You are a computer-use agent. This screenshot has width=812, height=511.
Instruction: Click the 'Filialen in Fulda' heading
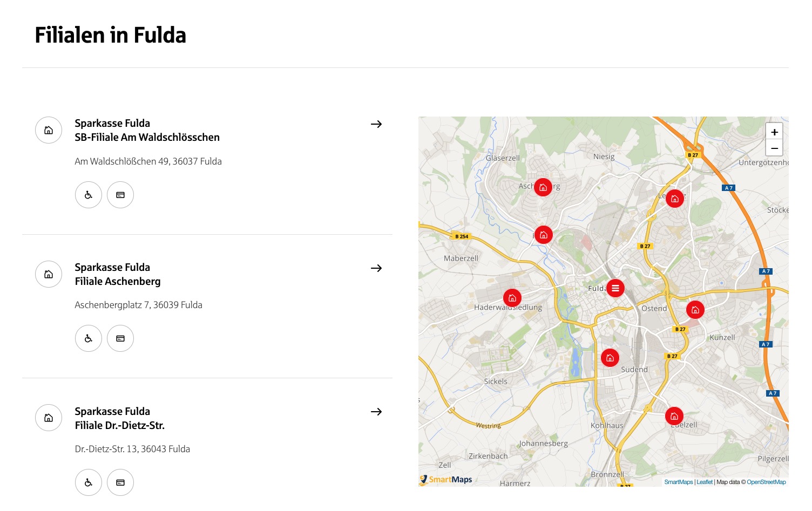click(111, 35)
